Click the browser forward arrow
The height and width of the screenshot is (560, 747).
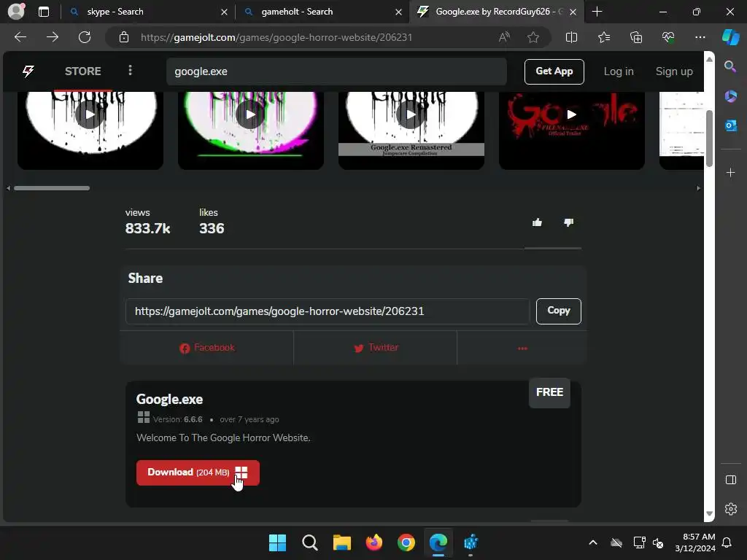point(53,37)
